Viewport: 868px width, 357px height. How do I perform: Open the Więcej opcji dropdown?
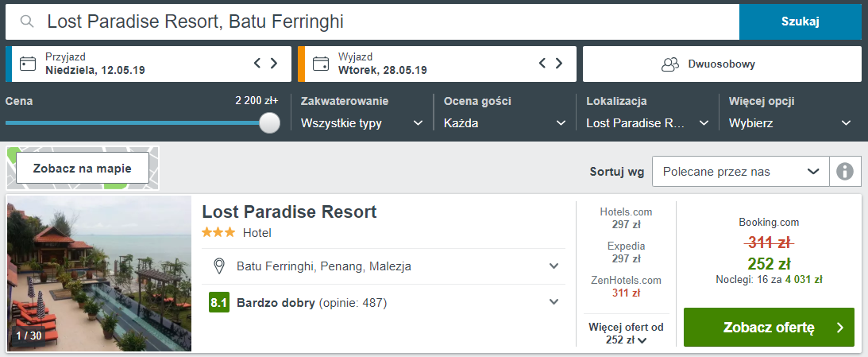[790, 123]
